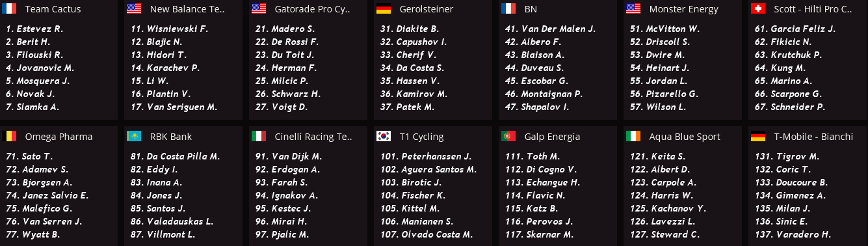Click the South Korean flag by T1 Cycling
868x246 pixels.
tap(384, 137)
